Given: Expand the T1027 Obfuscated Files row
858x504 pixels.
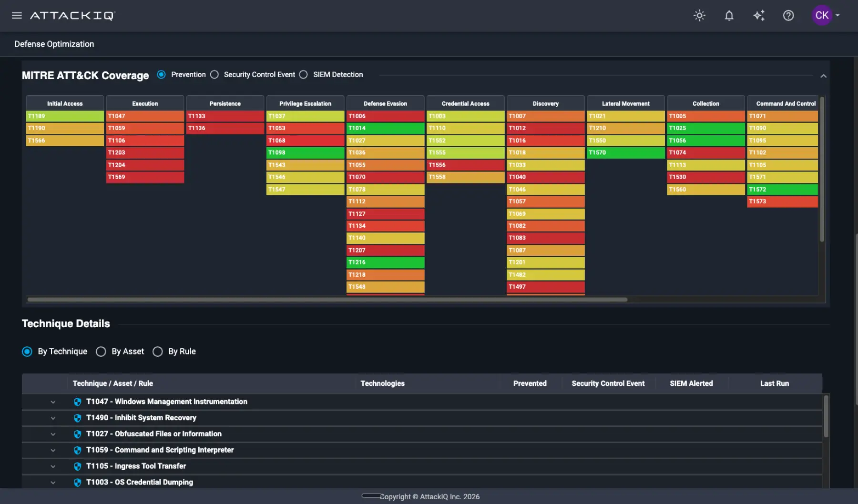Looking at the screenshot, I should 53,434.
